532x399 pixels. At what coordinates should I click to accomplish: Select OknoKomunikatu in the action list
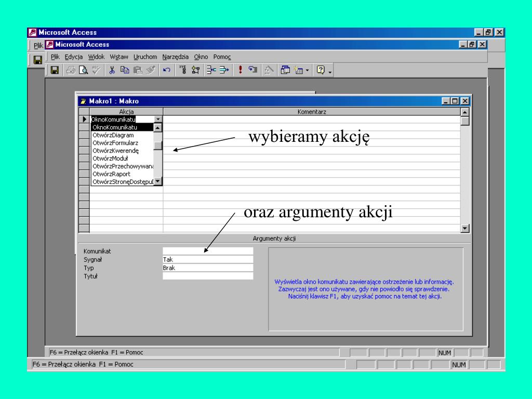pyautogui.click(x=122, y=127)
